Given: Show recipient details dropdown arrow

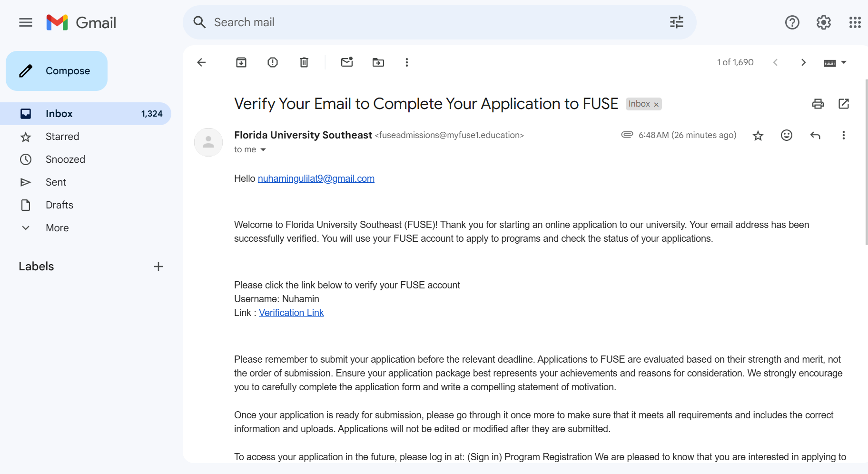Looking at the screenshot, I should coord(263,149).
